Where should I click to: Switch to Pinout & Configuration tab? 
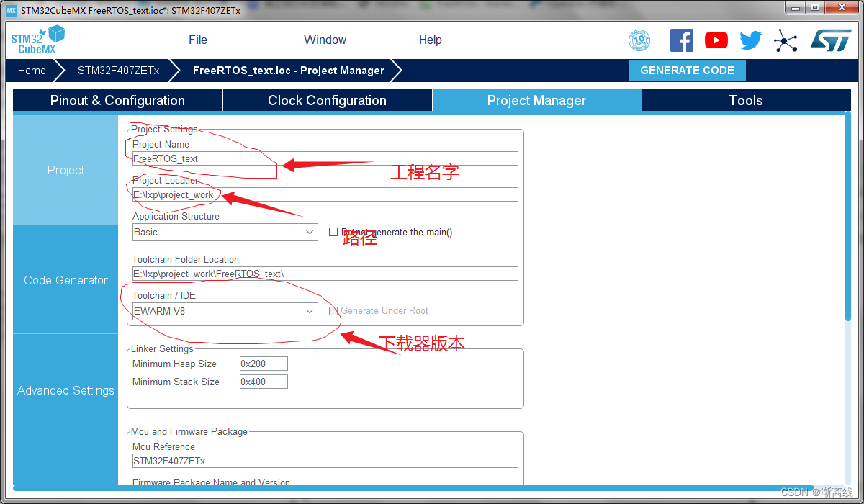tap(117, 101)
